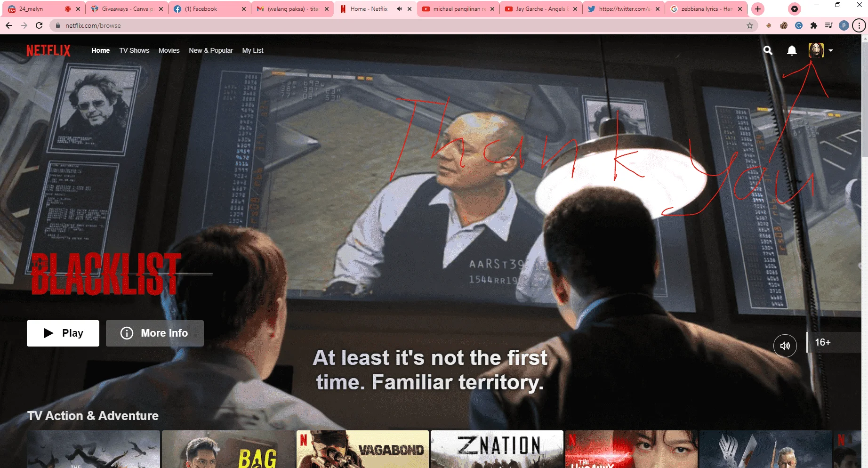Close the twitter.com tab
868x468 pixels.
(x=658, y=9)
